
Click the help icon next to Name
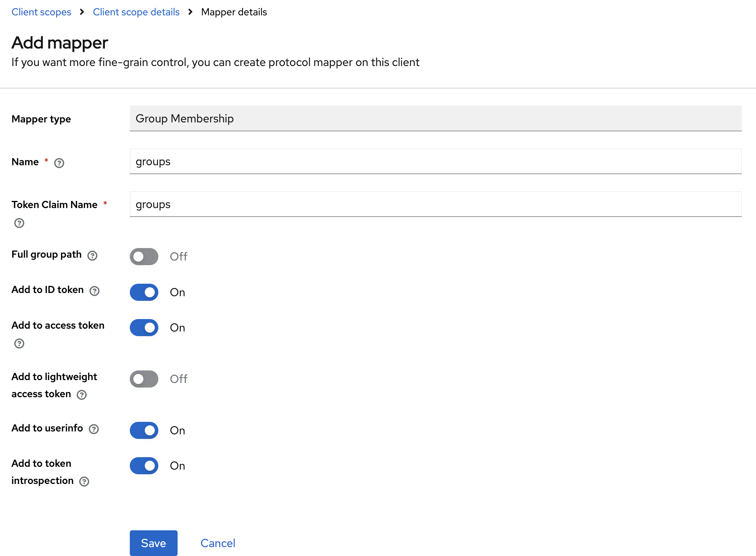[59, 163]
